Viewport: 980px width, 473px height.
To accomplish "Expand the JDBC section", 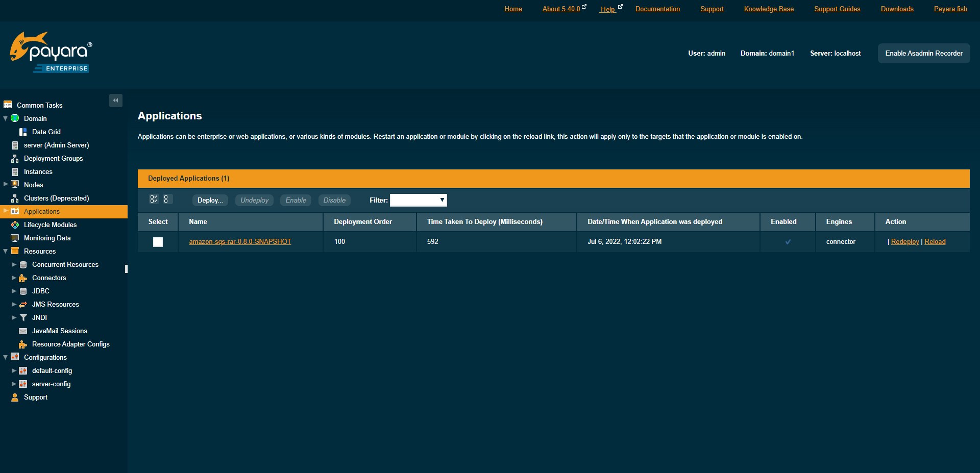I will [14, 291].
